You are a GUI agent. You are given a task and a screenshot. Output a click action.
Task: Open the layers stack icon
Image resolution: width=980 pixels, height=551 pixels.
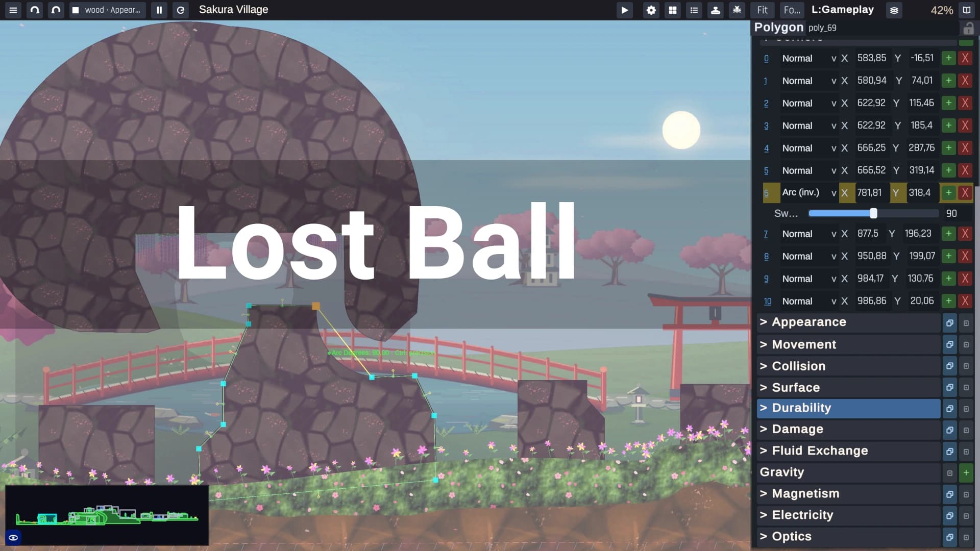(x=894, y=10)
